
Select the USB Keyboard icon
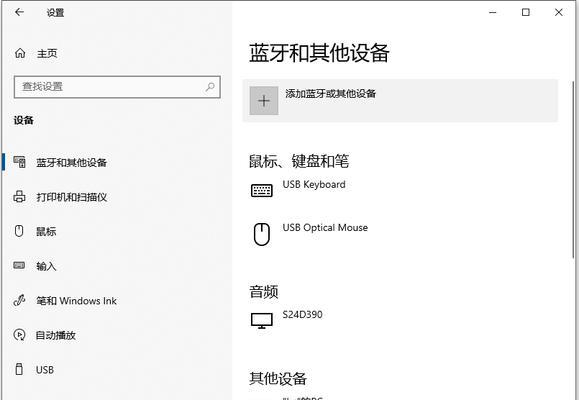click(262, 191)
